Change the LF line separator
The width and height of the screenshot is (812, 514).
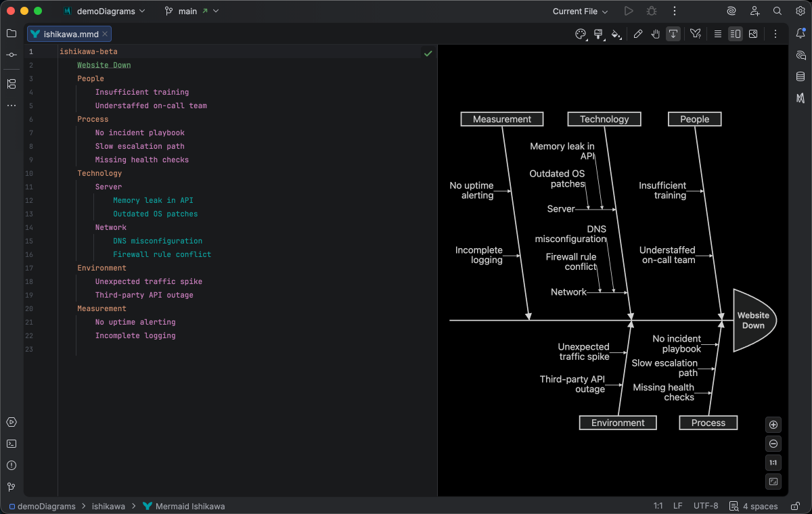[677, 506]
